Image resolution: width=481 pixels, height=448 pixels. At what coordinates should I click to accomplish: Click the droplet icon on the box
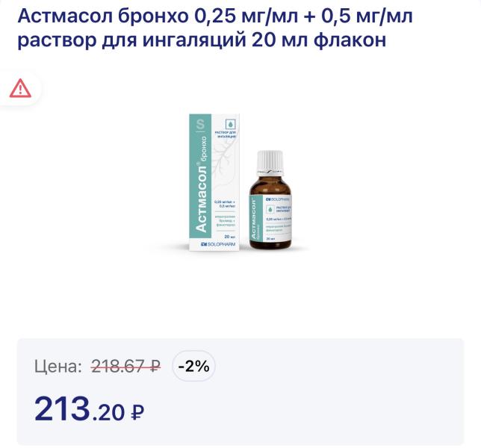(230, 124)
